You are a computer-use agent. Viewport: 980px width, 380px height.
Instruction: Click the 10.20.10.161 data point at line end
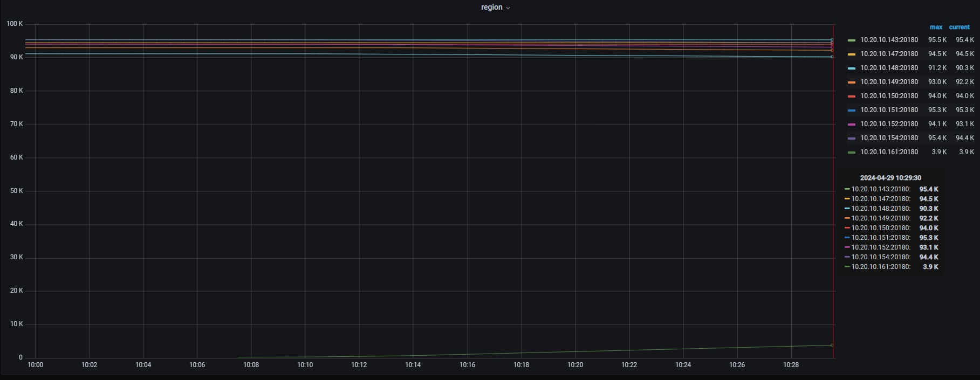click(832, 345)
